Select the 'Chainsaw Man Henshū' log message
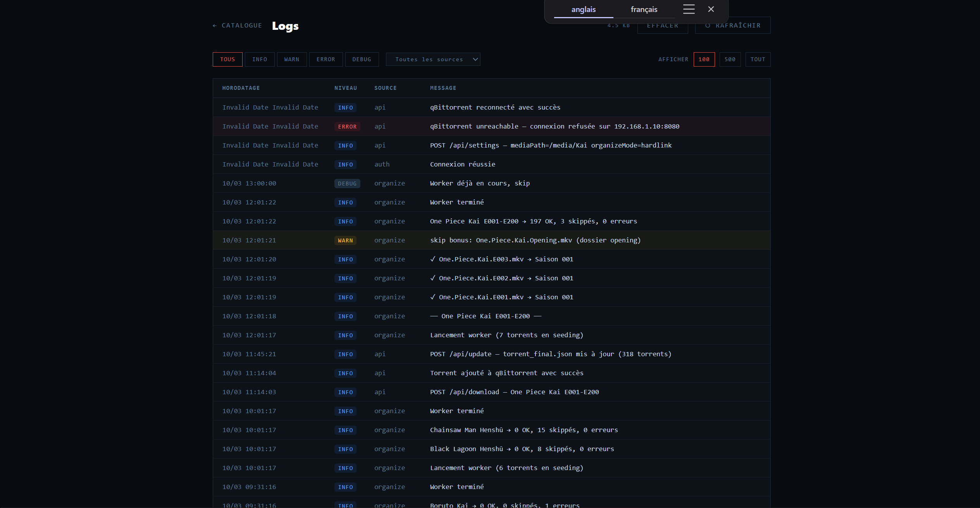 click(x=524, y=430)
